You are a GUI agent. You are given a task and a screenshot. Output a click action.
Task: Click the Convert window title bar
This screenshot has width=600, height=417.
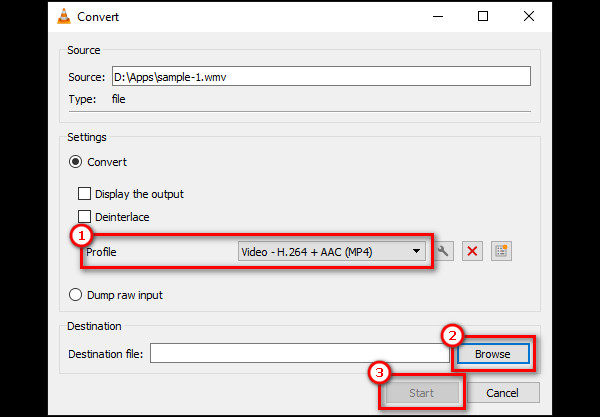click(250, 16)
